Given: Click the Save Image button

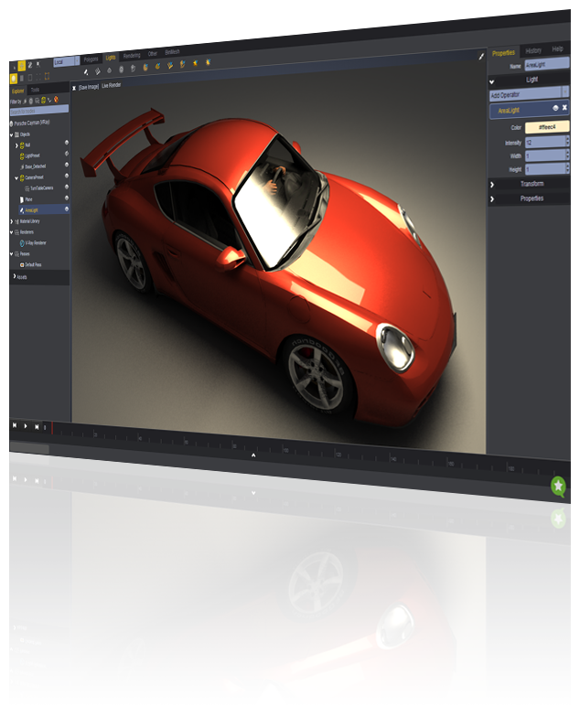Looking at the screenshot, I should pos(88,87).
